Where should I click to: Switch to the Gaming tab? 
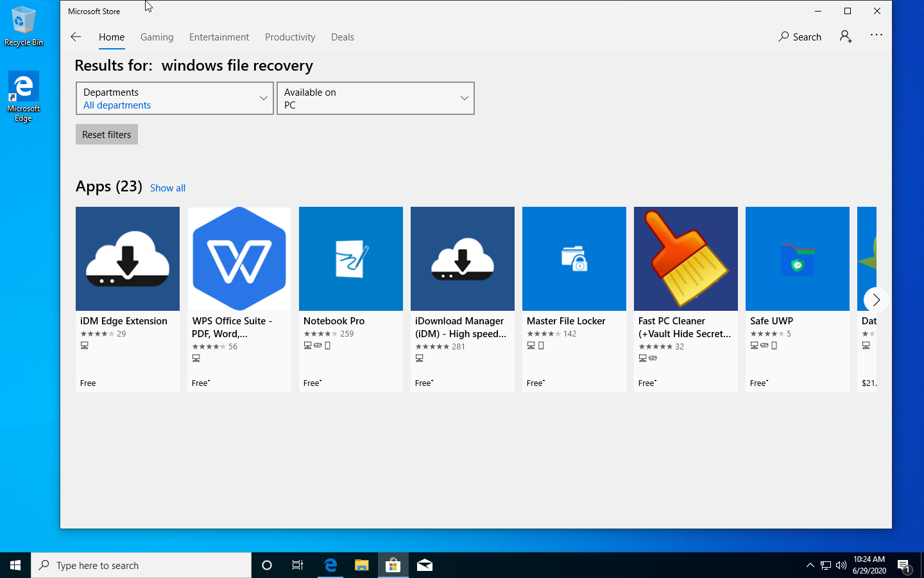(x=157, y=37)
